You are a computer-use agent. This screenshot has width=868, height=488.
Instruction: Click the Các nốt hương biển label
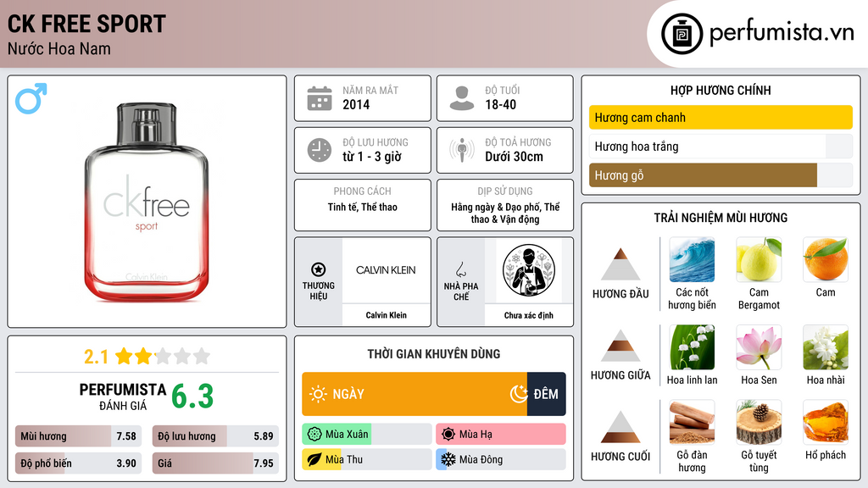point(692,298)
